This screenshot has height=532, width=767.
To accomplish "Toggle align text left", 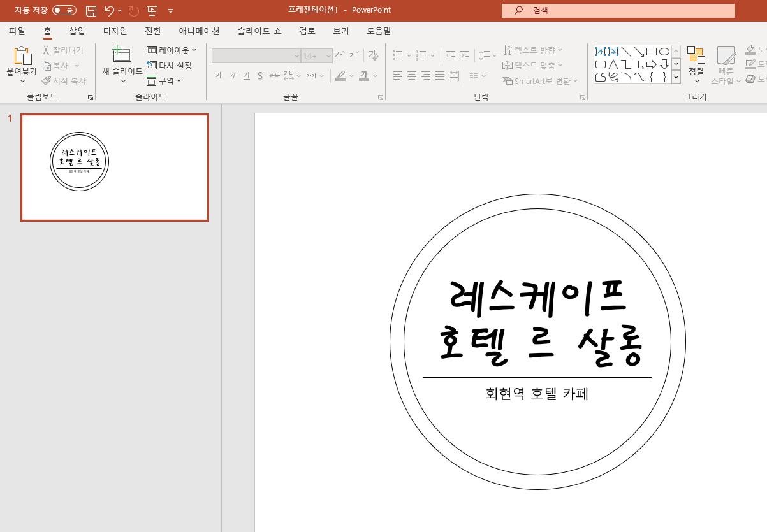I will pos(398,76).
